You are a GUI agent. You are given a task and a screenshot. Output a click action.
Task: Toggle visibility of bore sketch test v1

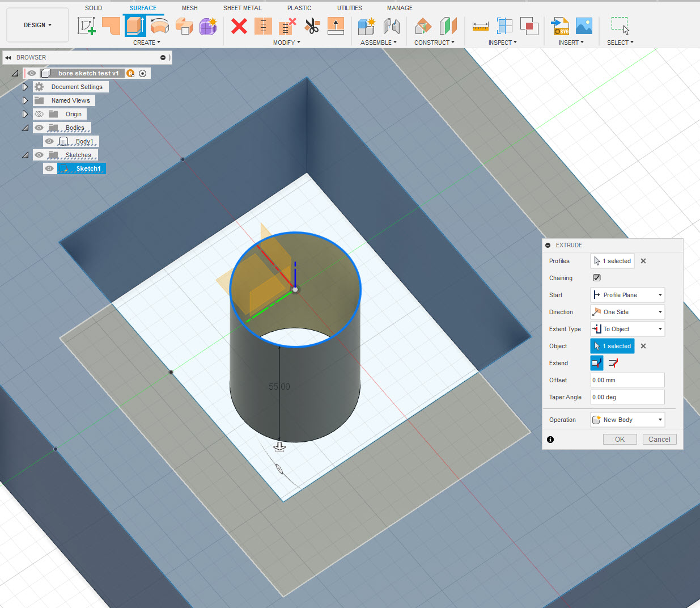(x=32, y=73)
